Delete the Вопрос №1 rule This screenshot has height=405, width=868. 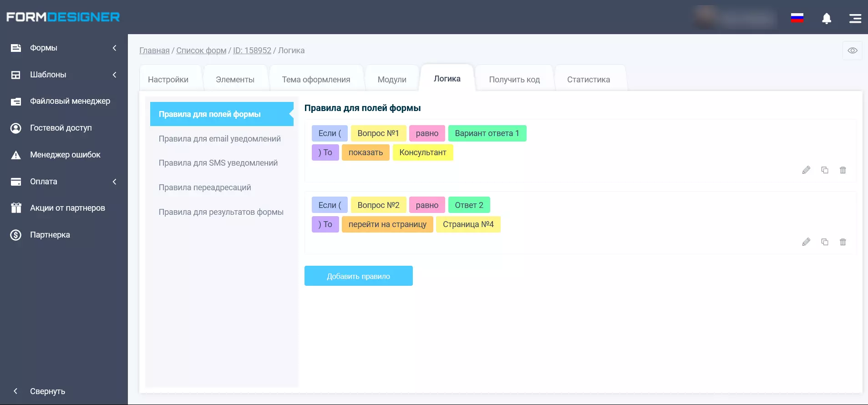843,170
